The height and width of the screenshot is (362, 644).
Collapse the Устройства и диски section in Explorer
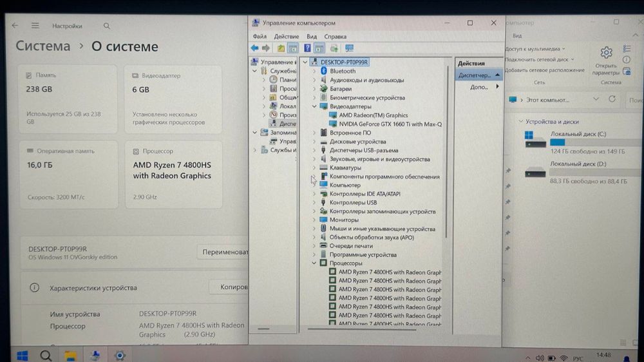tap(520, 122)
